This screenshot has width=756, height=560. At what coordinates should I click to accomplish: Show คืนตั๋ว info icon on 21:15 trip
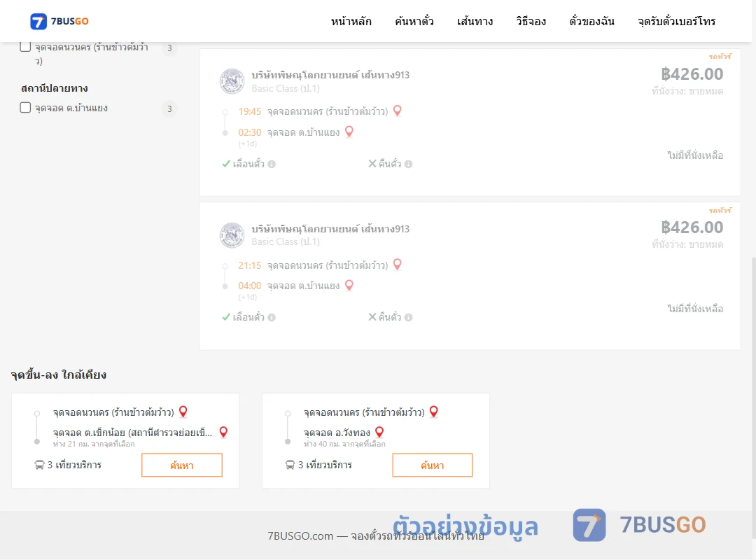408,317
